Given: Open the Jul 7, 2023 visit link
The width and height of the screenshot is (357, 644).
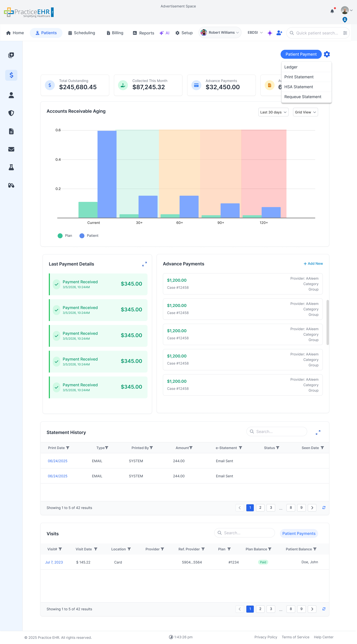Looking at the screenshot, I should pyautogui.click(x=54, y=562).
